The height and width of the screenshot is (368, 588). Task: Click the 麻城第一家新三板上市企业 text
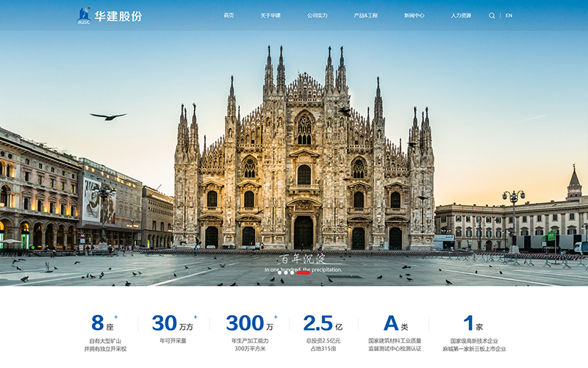click(x=474, y=349)
